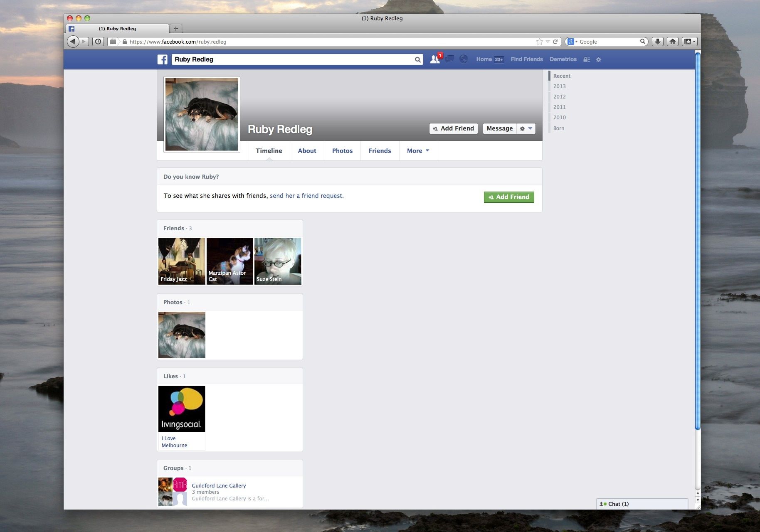Open friend requests icon with red badge

click(435, 59)
